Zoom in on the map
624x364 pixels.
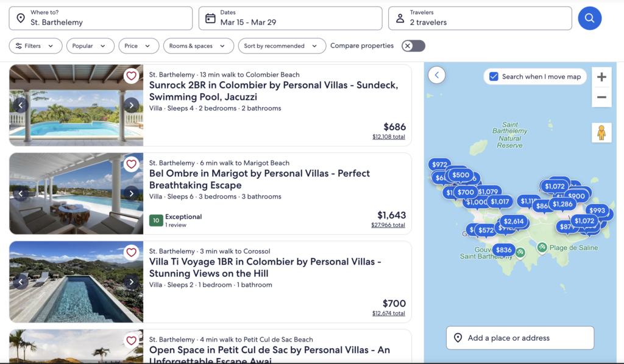coord(601,77)
